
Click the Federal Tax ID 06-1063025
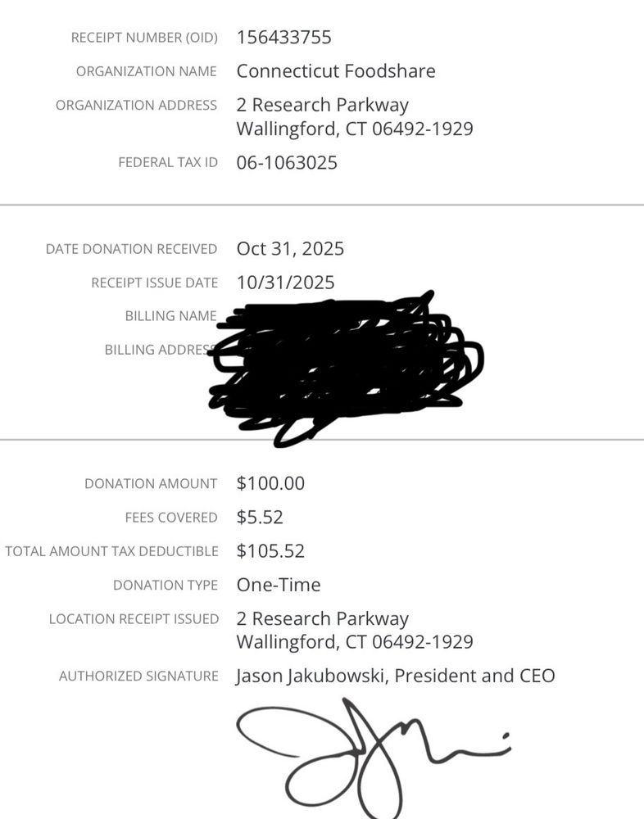[287, 162]
